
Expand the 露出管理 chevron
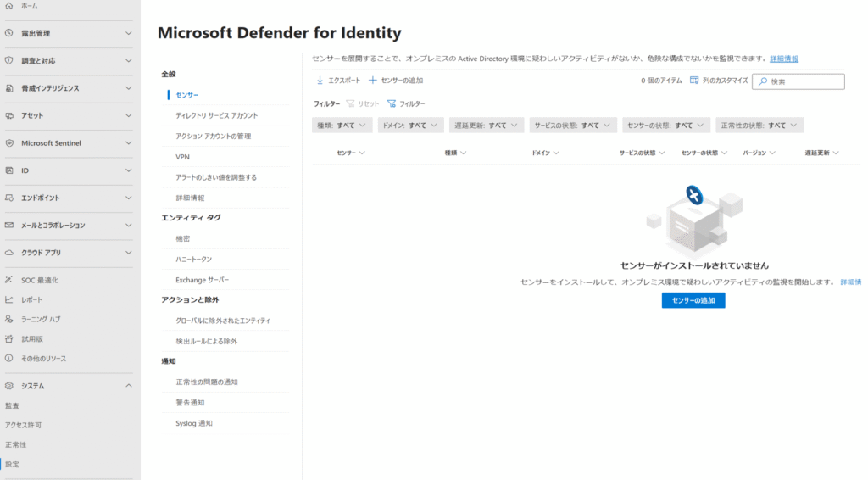129,33
